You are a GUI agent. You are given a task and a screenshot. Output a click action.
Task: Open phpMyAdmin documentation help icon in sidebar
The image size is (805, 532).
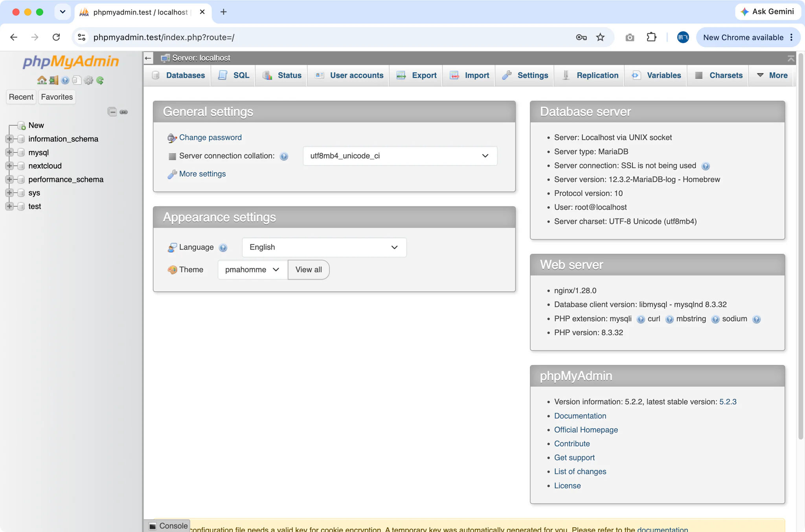(65, 80)
